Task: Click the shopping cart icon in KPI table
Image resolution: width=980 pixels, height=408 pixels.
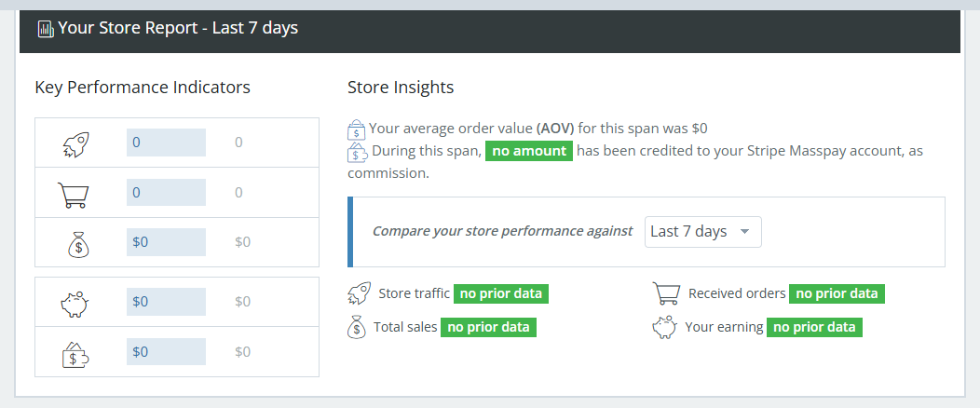Action: click(74, 194)
